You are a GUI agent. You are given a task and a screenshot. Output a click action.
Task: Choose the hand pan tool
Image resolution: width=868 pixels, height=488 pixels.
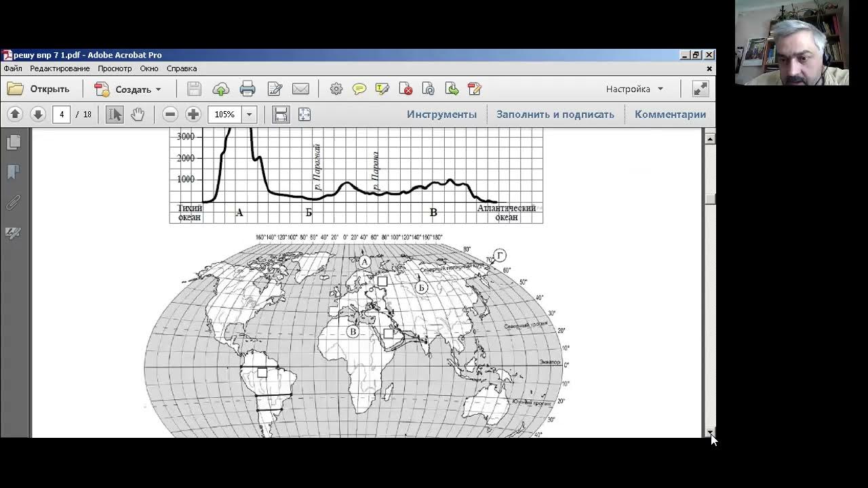[138, 115]
